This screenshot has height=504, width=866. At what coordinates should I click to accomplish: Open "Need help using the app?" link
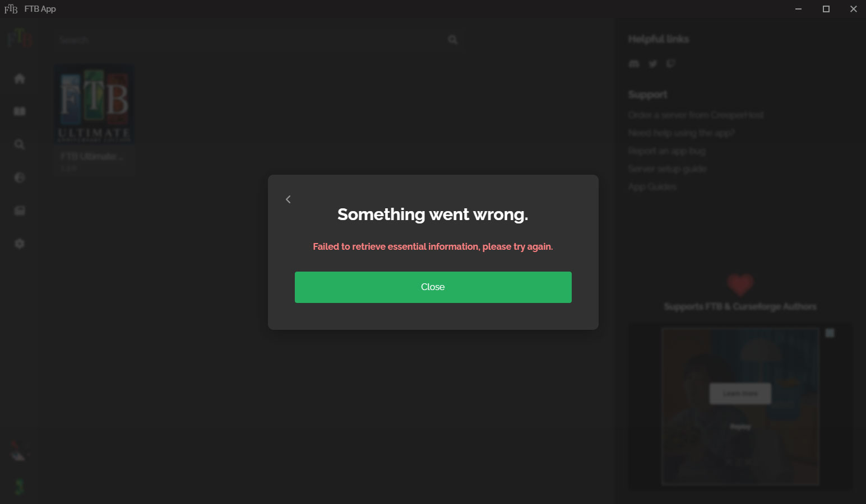click(681, 133)
